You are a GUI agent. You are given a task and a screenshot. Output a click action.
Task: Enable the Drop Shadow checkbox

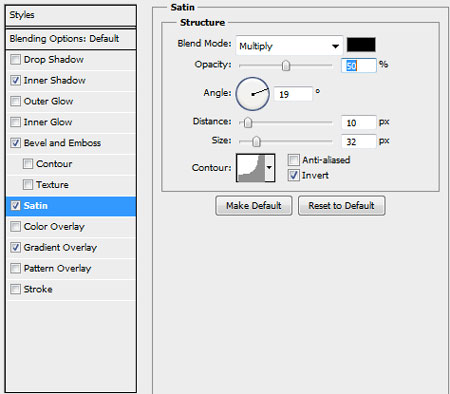point(15,60)
